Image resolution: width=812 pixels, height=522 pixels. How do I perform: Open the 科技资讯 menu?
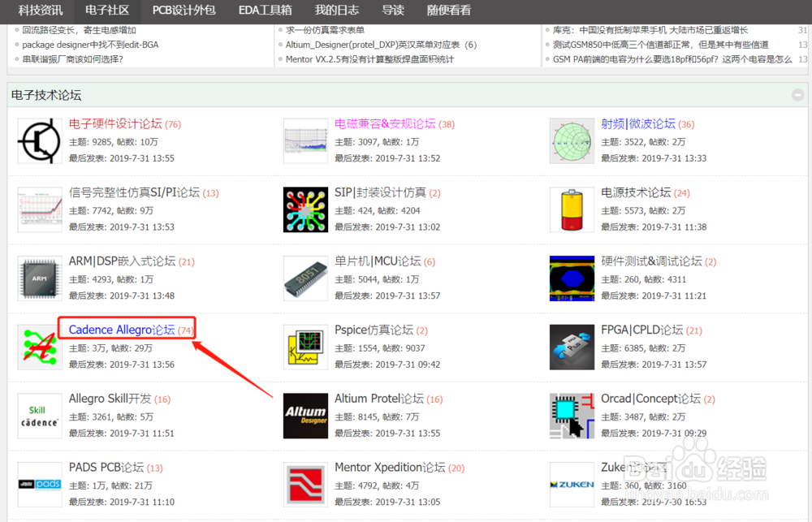pyautogui.click(x=41, y=11)
